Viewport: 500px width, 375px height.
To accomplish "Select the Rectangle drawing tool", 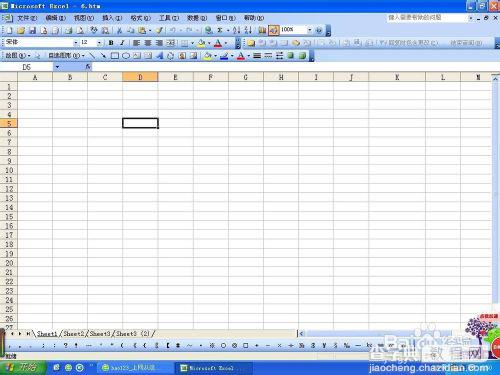I will click(114, 56).
